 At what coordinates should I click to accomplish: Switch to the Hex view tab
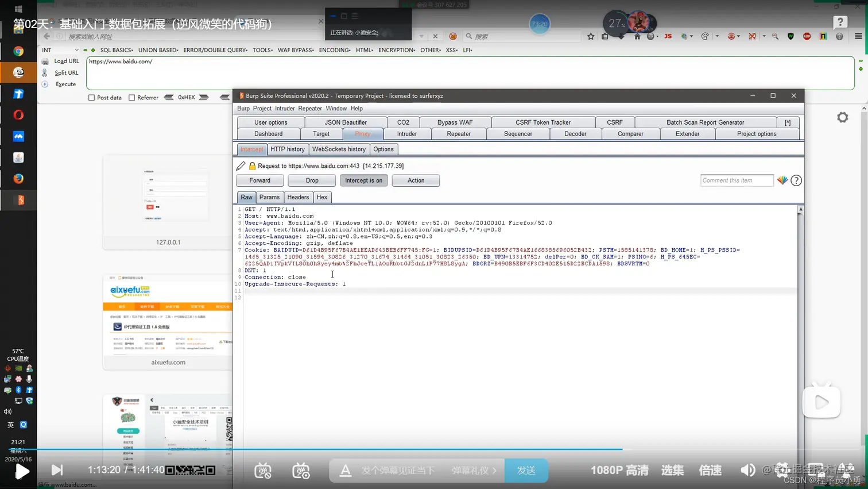[x=322, y=197]
